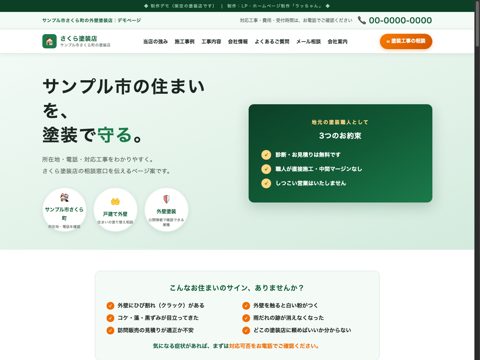Open the 当店の強み navigation item
The height and width of the screenshot is (360, 480).
(x=155, y=42)
